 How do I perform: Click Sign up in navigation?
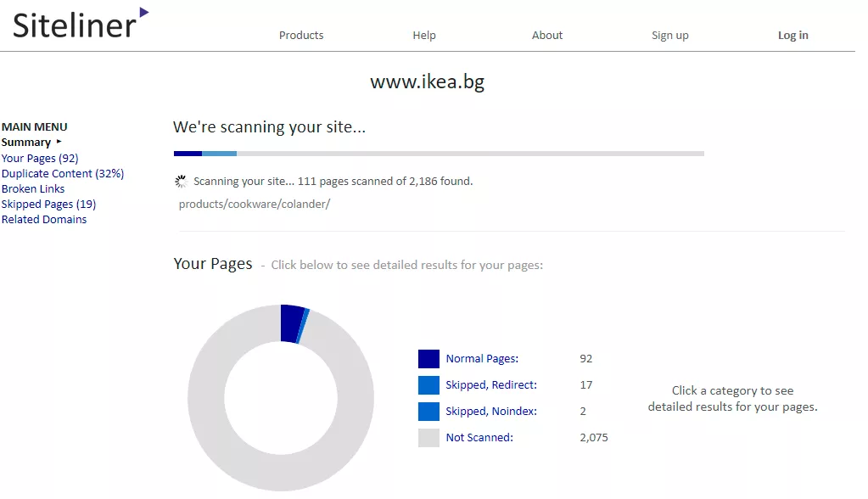(x=669, y=36)
